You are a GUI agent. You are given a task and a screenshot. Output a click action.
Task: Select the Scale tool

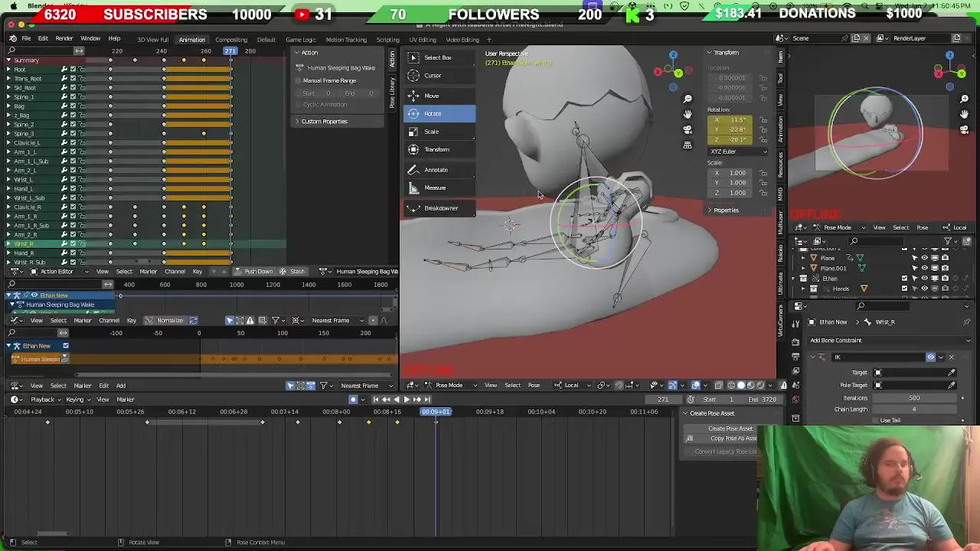click(439, 132)
